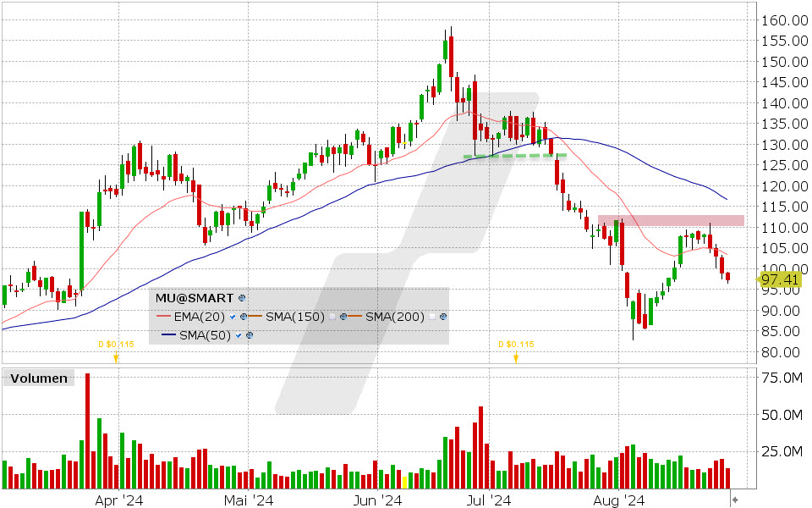This screenshot has height=508, width=812.
Task: Uncheck the EMA(20) visibility checkbox
Action: coord(233,317)
